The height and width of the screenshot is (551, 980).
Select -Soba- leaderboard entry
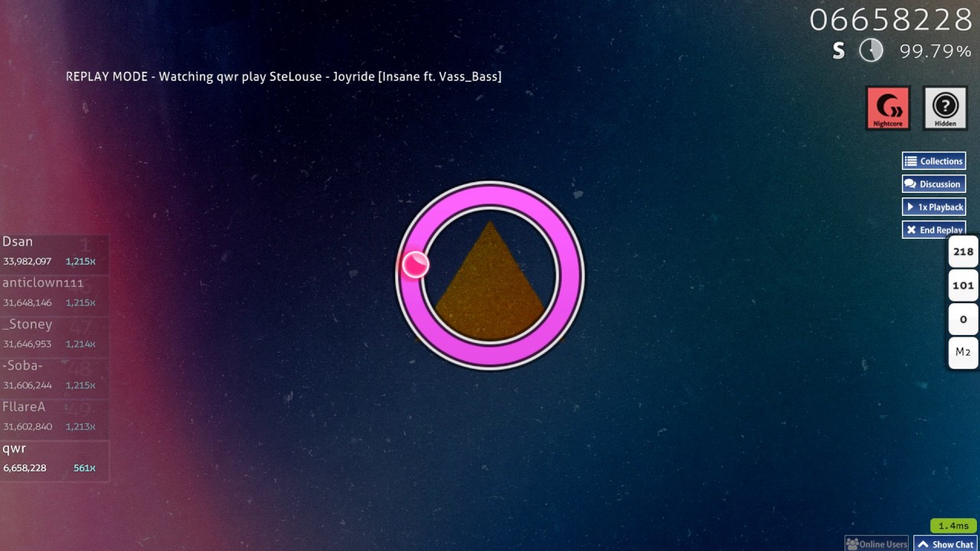pos(55,379)
